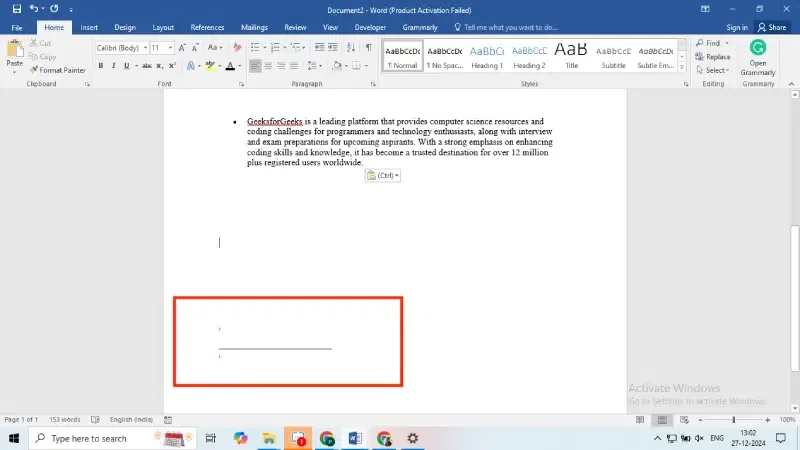Undo the last action
Image resolution: width=800 pixels, height=450 pixels.
pos(34,9)
